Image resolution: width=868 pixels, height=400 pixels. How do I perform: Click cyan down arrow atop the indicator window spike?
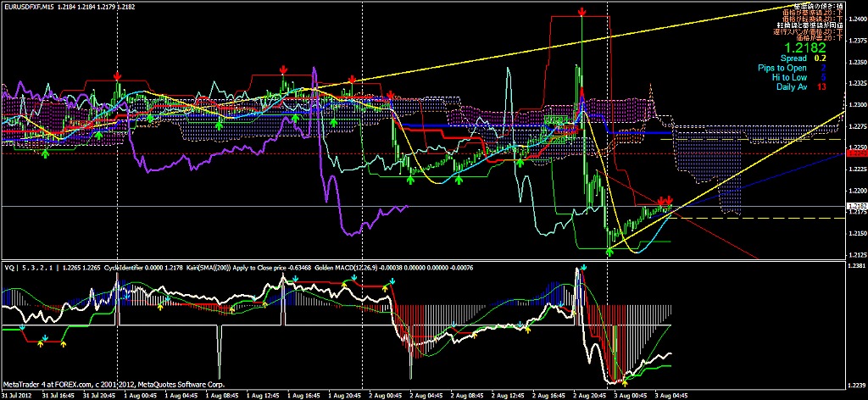point(581,268)
